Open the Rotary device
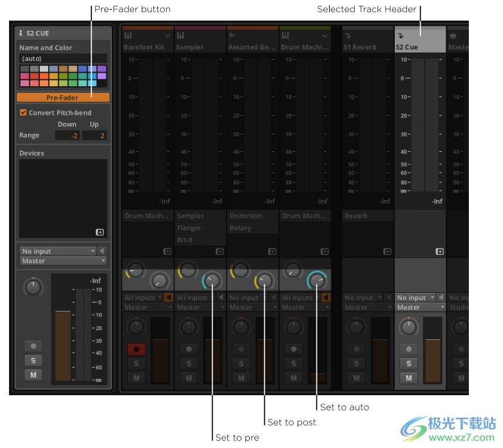The width and height of the screenshot is (503, 448). tap(252, 228)
